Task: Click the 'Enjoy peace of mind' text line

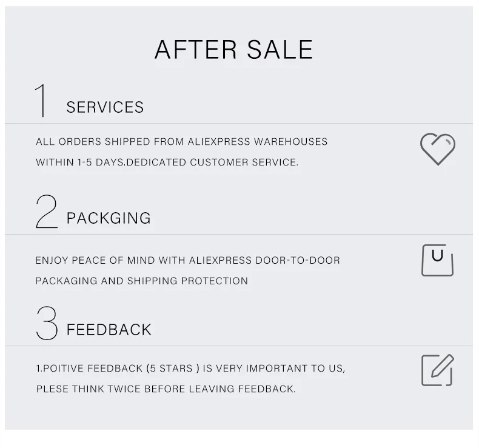Action: (x=187, y=261)
